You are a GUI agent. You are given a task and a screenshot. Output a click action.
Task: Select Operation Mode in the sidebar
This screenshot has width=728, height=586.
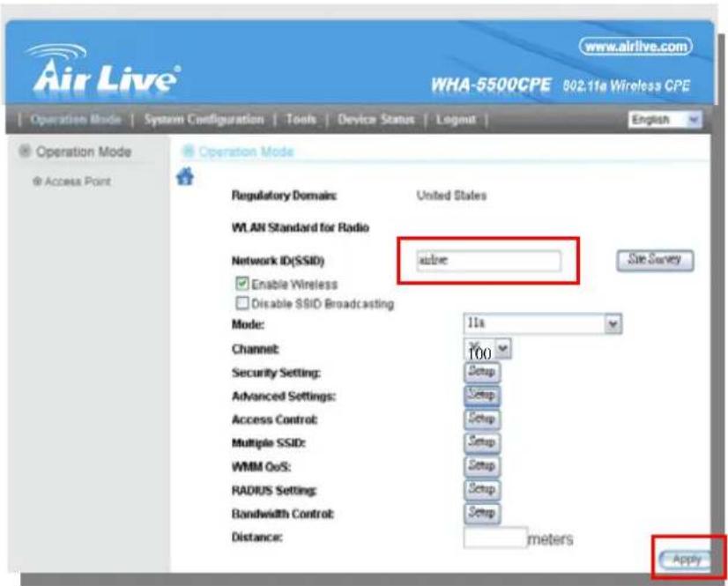click(84, 152)
